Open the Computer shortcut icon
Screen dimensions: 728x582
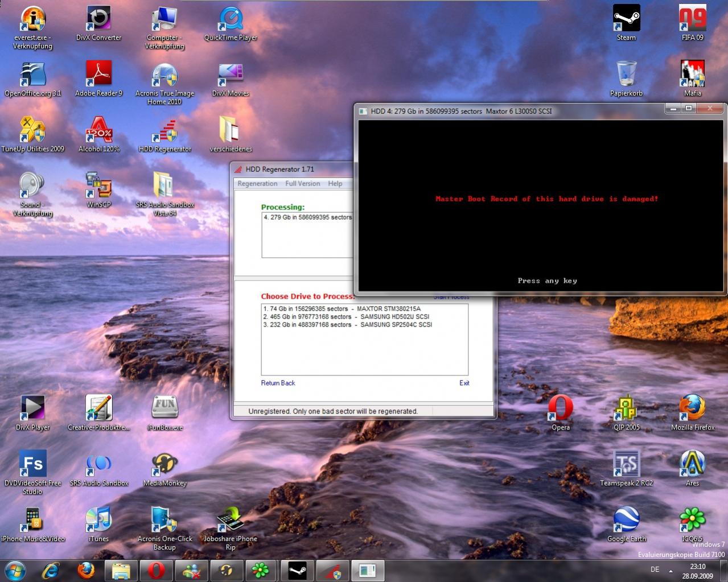coord(164,20)
